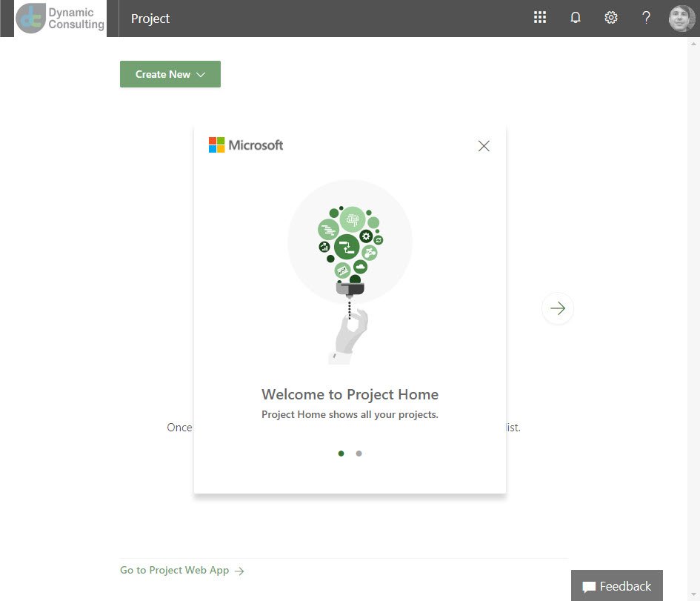Image resolution: width=700 pixels, height=601 pixels.
Task: View notifications via the bell icon
Action: point(576,17)
